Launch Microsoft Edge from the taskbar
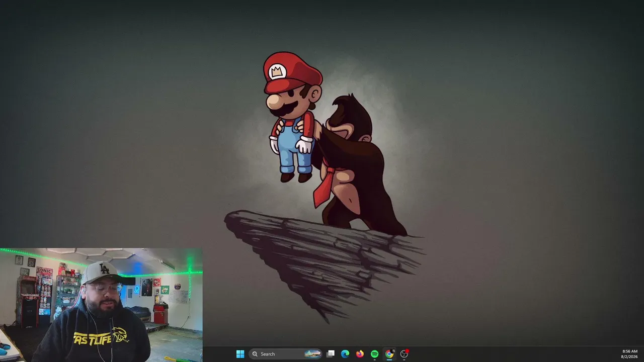Image resolution: width=644 pixels, height=362 pixels. tap(345, 354)
